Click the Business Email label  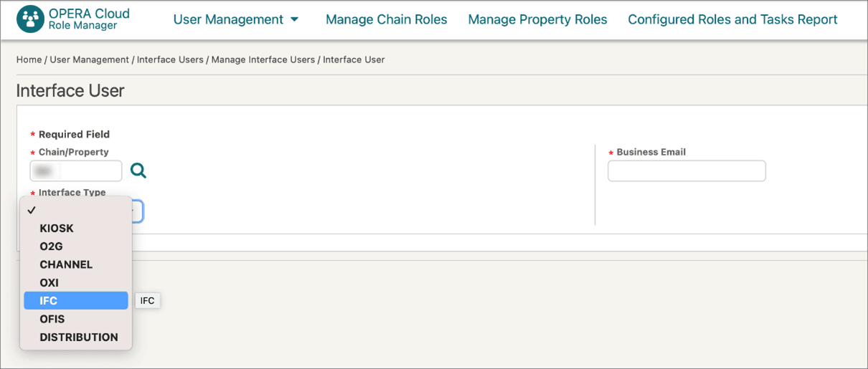click(x=651, y=152)
